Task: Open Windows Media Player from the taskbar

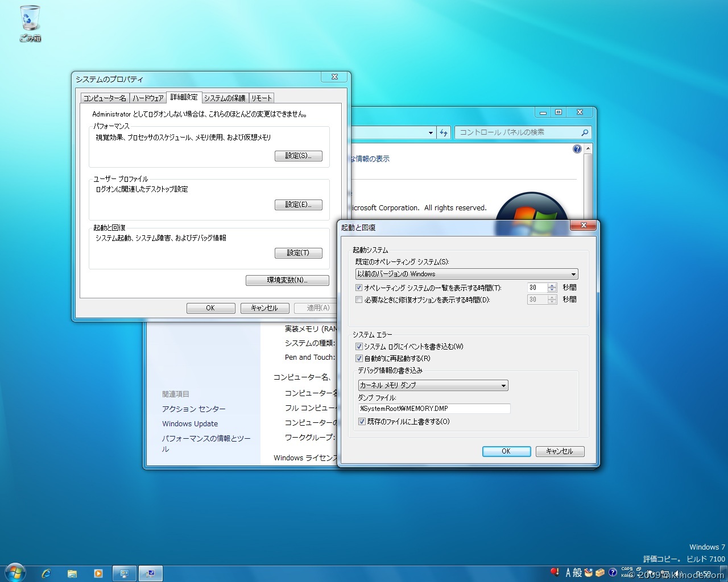Action: coord(98,573)
